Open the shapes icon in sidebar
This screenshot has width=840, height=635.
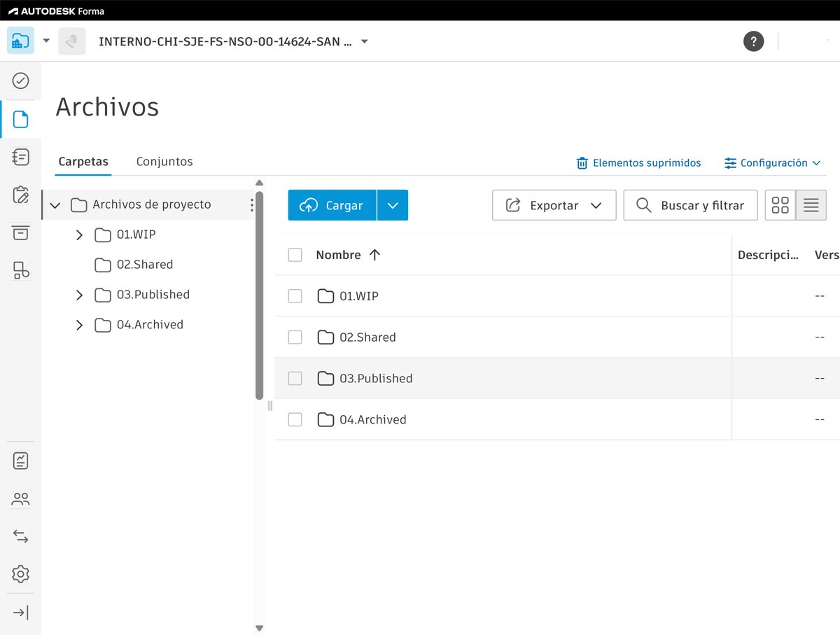tap(21, 270)
